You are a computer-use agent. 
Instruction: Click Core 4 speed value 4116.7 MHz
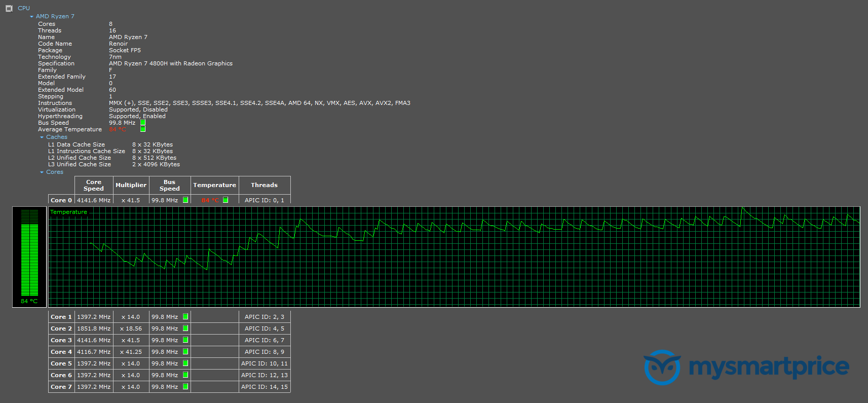tap(94, 352)
